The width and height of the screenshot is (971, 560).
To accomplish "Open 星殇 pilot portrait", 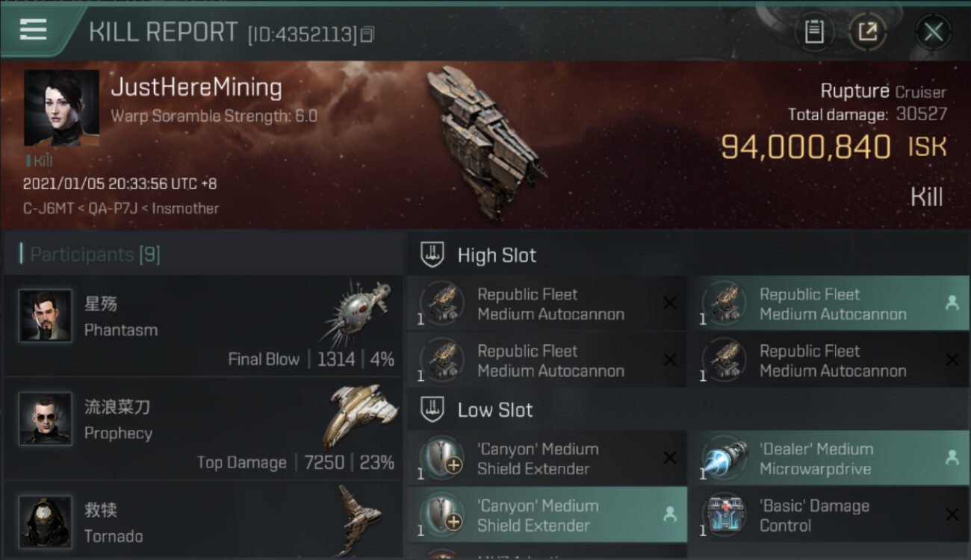I will 46,316.
